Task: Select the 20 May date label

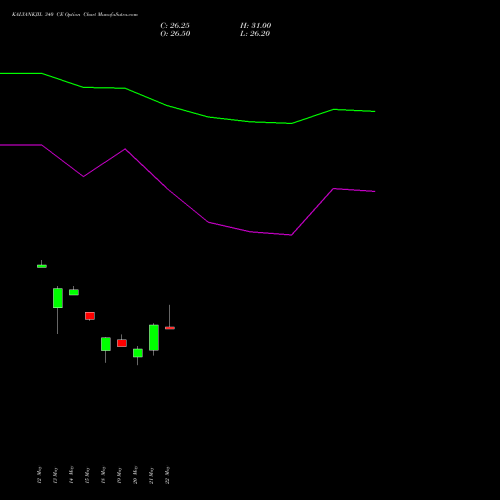Action: [x=135, y=475]
